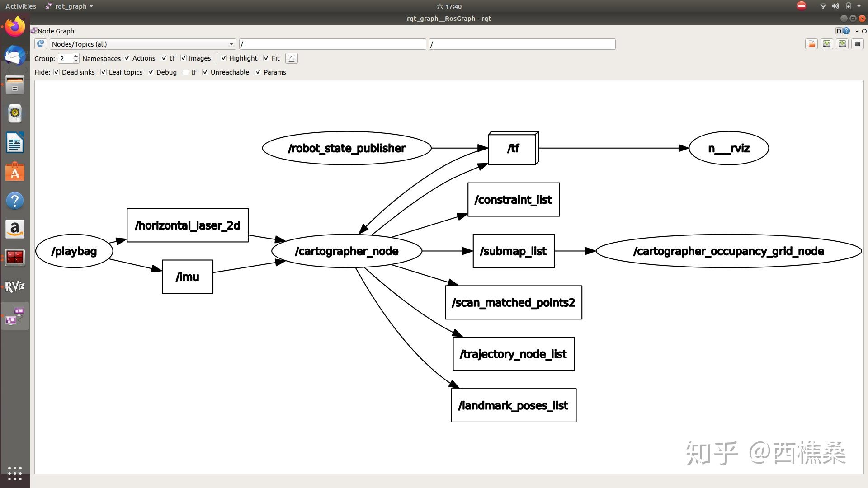Image resolution: width=868 pixels, height=488 pixels.
Task: Click the first namespace filter field
Action: click(x=332, y=44)
